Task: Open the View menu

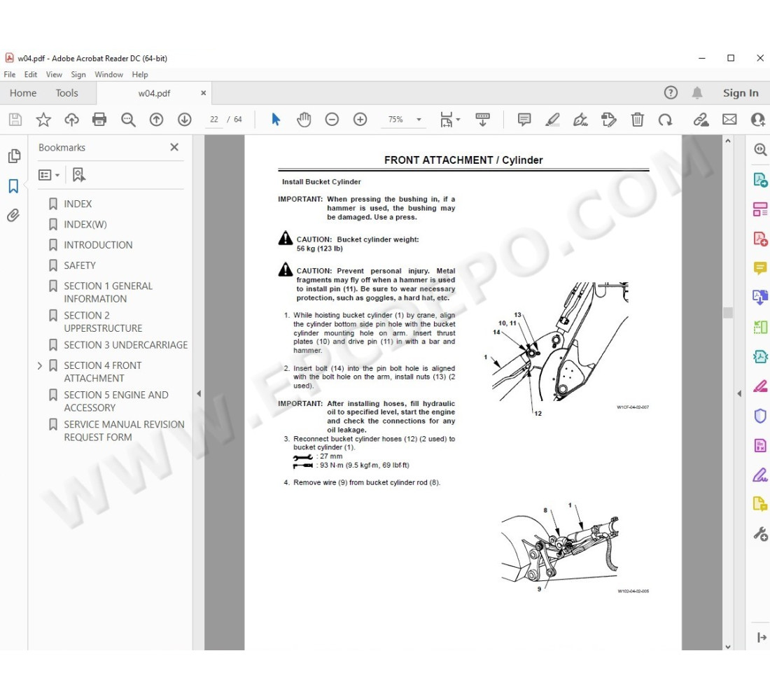Action: tap(54, 74)
